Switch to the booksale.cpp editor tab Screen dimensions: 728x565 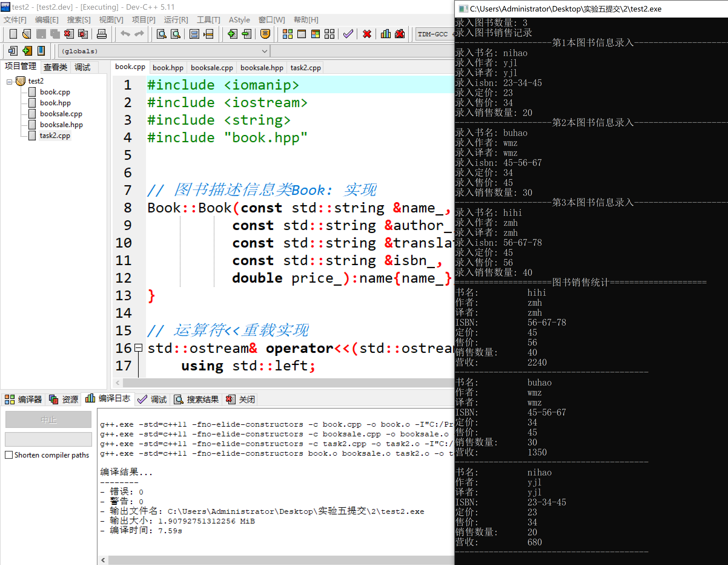click(x=212, y=67)
